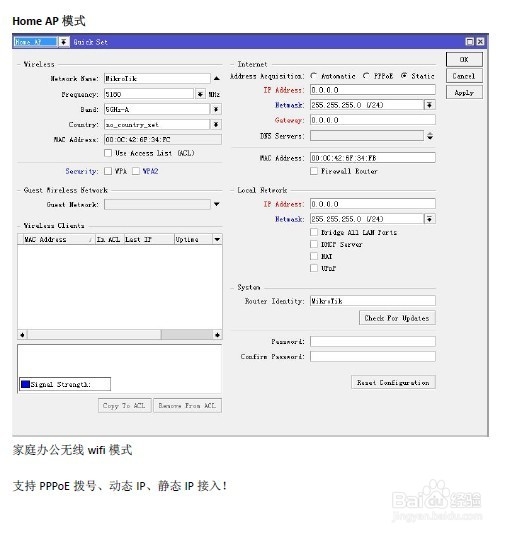Click Confirm Password input field

coord(373,357)
